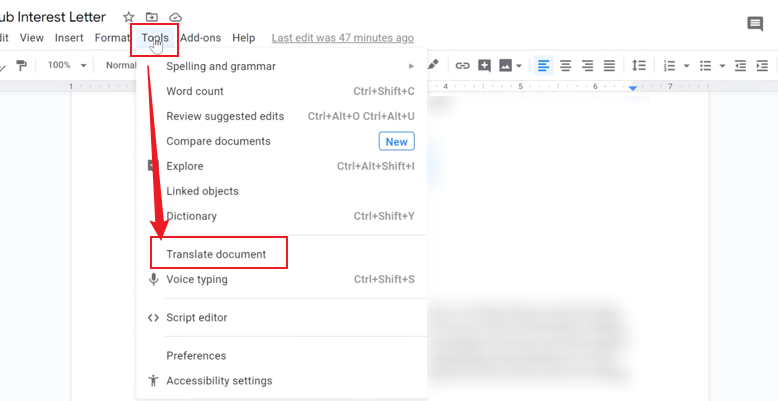The image size is (778, 401).
Task: Click the increase indent icon
Action: coord(762,66)
